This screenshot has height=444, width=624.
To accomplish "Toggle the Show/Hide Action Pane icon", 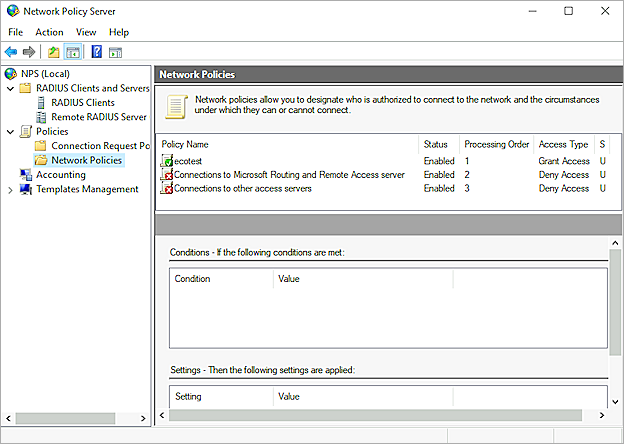I will [x=115, y=52].
